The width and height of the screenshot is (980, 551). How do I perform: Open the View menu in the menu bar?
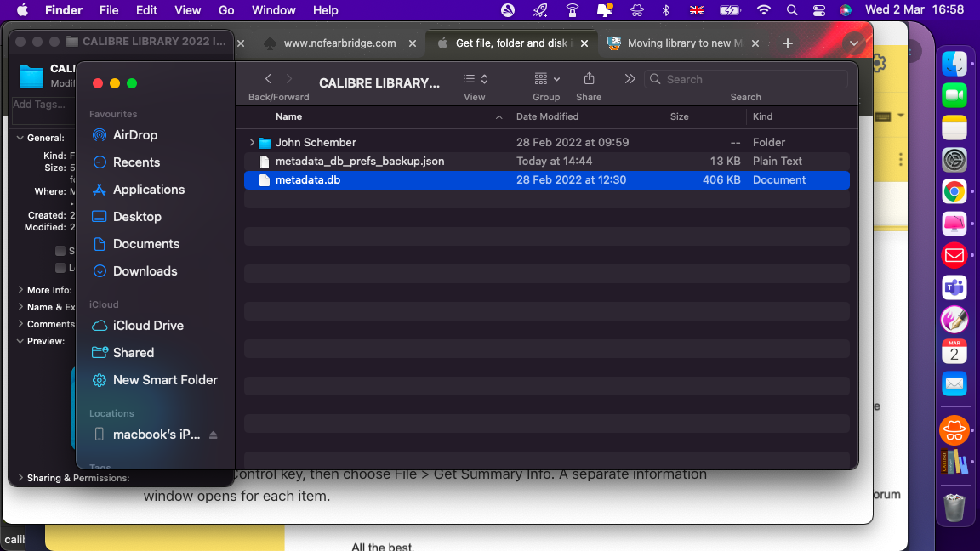tap(187, 10)
